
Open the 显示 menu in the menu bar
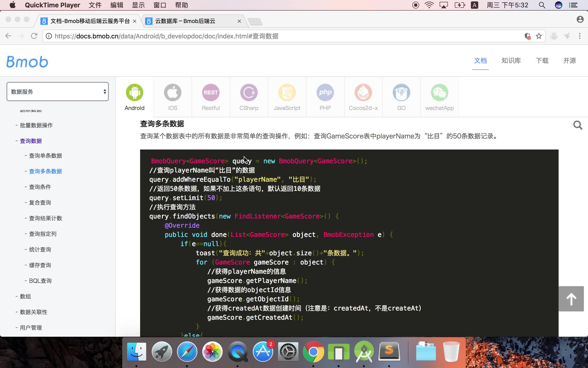(138, 5)
